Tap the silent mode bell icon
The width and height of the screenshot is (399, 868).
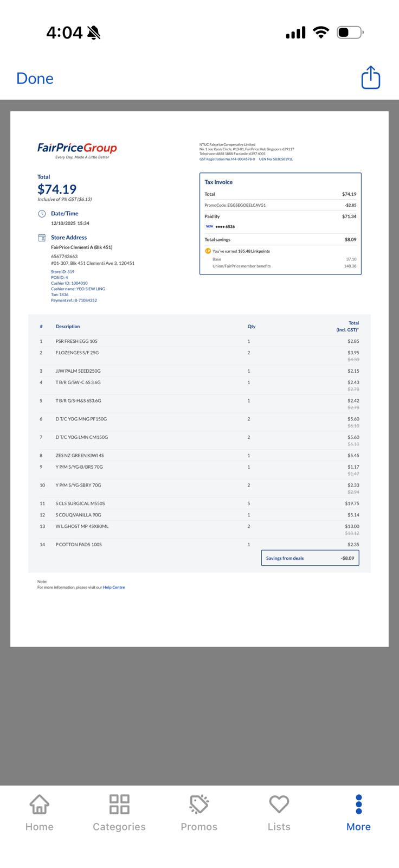tap(94, 33)
